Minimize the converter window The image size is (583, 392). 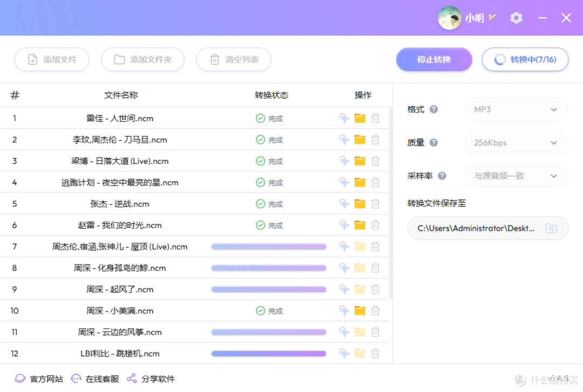coord(543,18)
